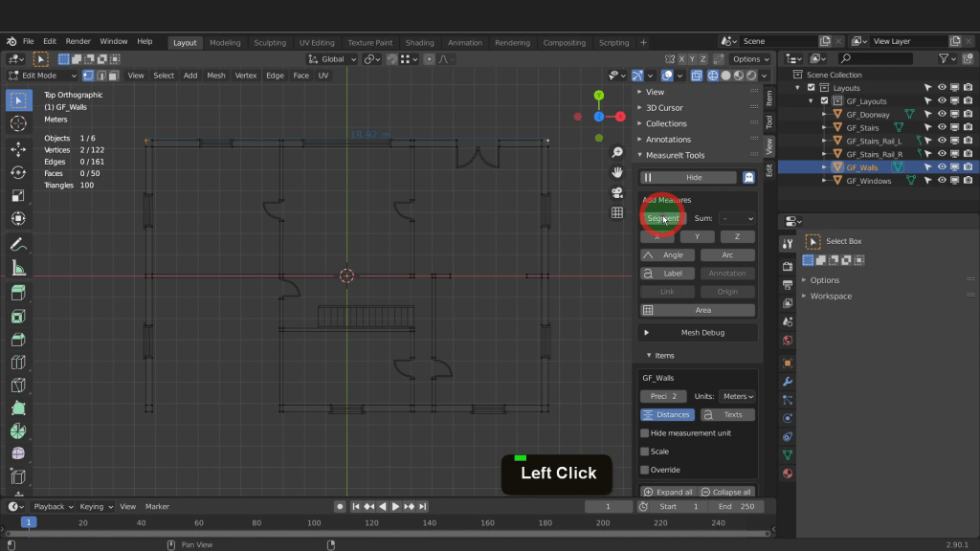Hide GF_Windows using its eye icon
This screenshot has height=551, width=980.
pos(942,181)
